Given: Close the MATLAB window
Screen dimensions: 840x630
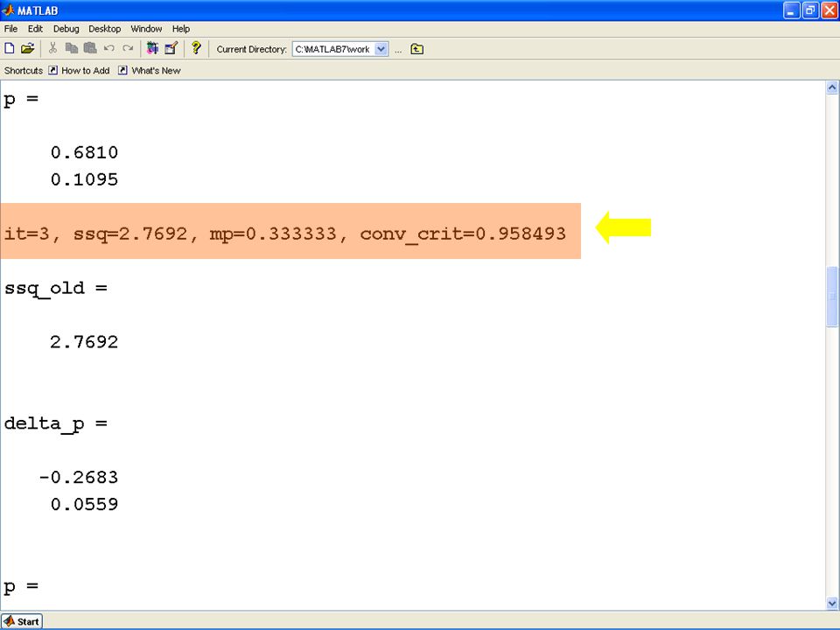Looking at the screenshot, I should pyautogui.click(x=829, y=10).
